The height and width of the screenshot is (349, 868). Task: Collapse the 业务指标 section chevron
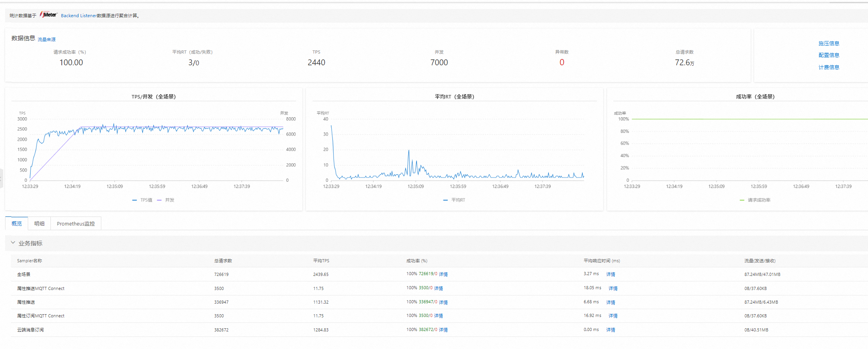click(13, 243)
